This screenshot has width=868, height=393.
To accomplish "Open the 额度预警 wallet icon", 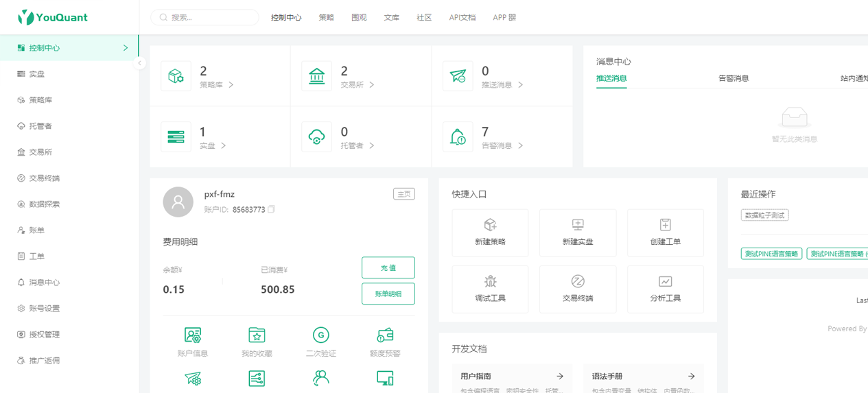I will pos(385,335).
